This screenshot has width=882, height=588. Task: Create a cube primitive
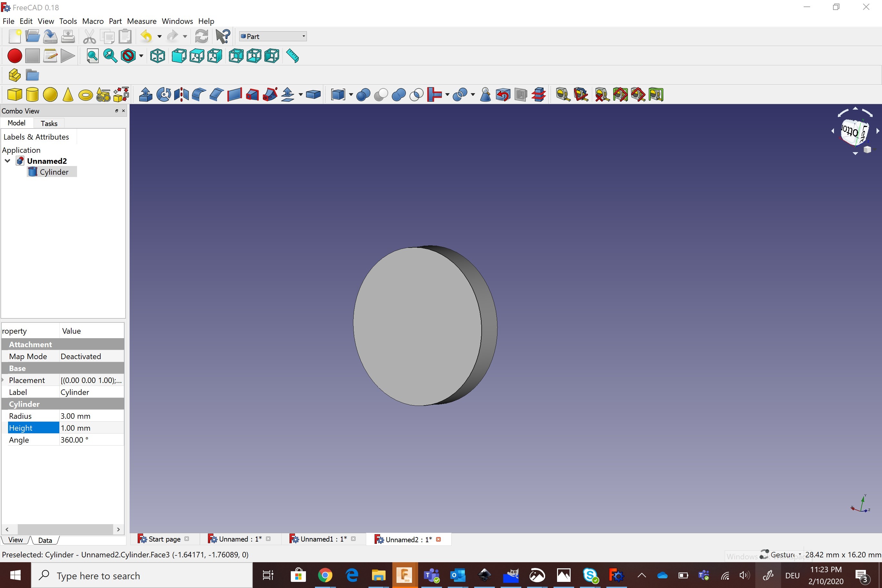(15, 94)
